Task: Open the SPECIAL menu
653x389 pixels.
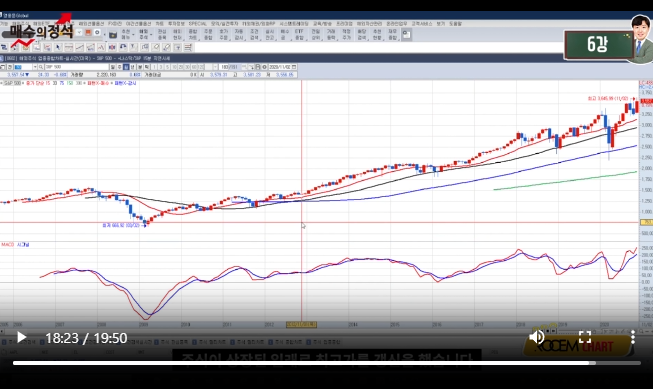Action: pyautogui.click(x=197, y=24)
